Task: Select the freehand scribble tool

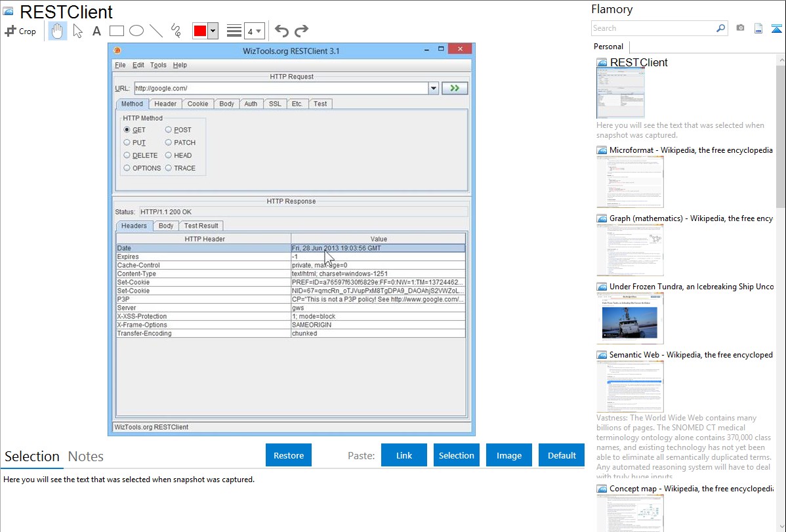Action: [176, 31]
